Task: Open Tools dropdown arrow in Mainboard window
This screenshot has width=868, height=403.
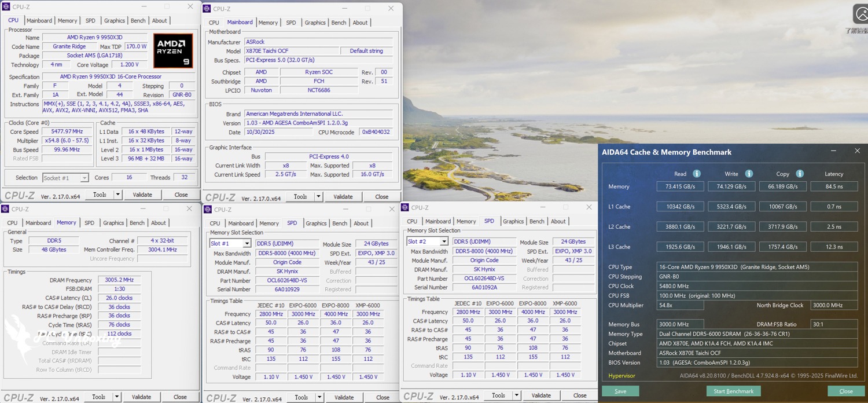Action: [318, 197]
